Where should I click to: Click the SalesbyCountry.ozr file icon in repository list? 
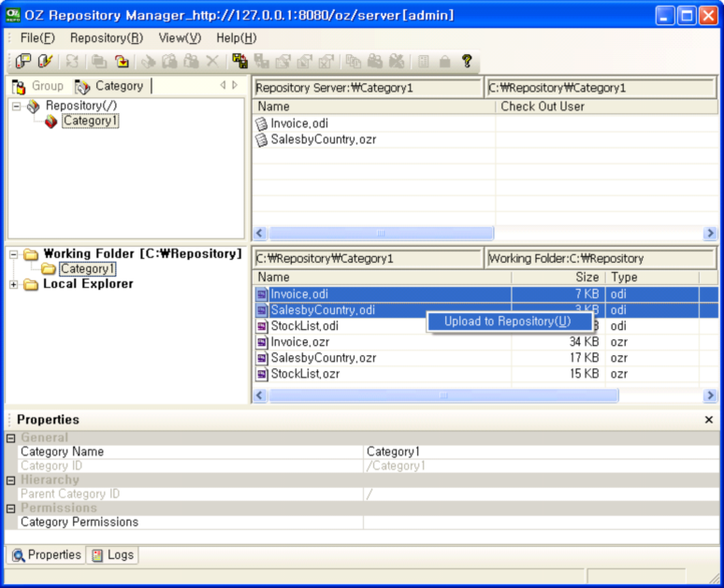tap(261, 140)
